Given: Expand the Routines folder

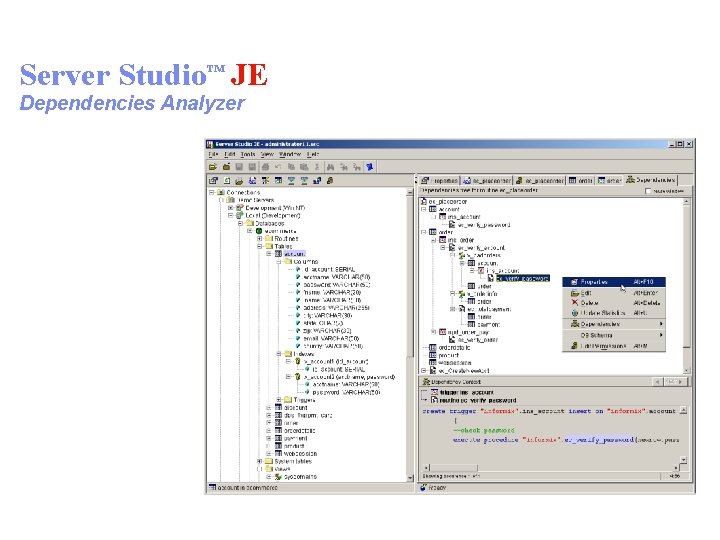Looking at the screenshot, I should point(259,239).
